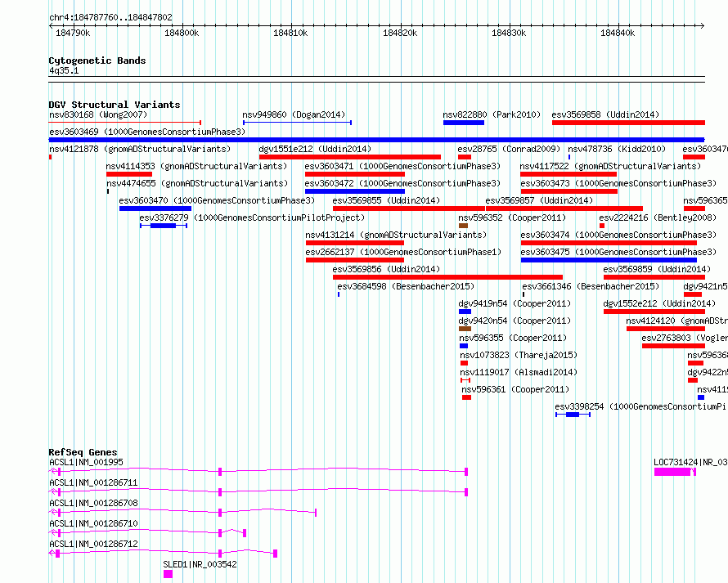Click the nsv1073823 (Thareja2015) label
The image size is (728, 583).
tap(519, 355)
